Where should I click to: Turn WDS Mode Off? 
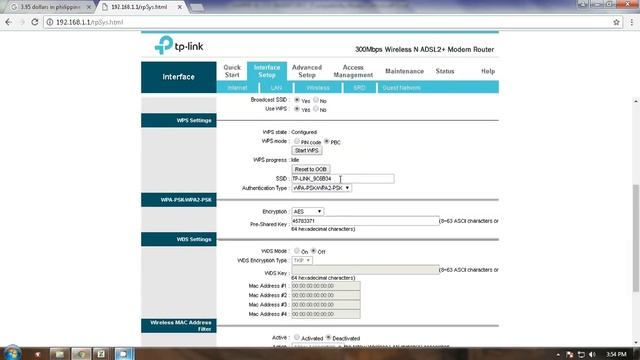pos(313,251)
